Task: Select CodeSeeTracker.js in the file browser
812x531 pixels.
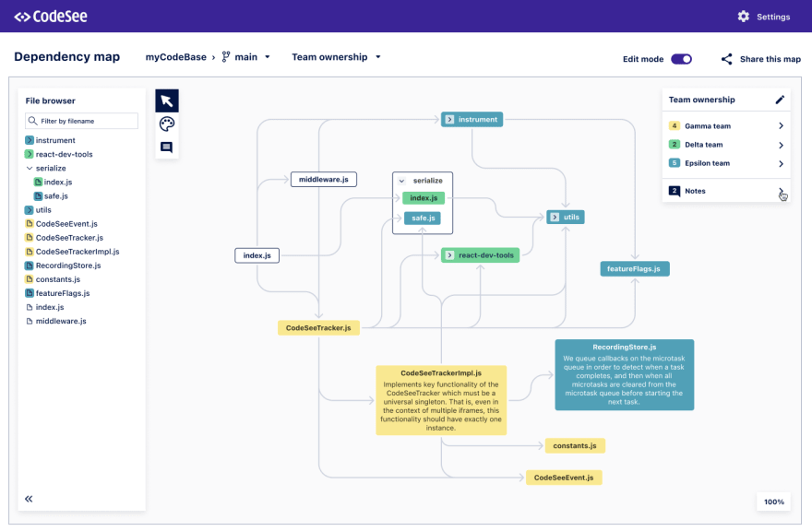Action: [x=69, y=237]
